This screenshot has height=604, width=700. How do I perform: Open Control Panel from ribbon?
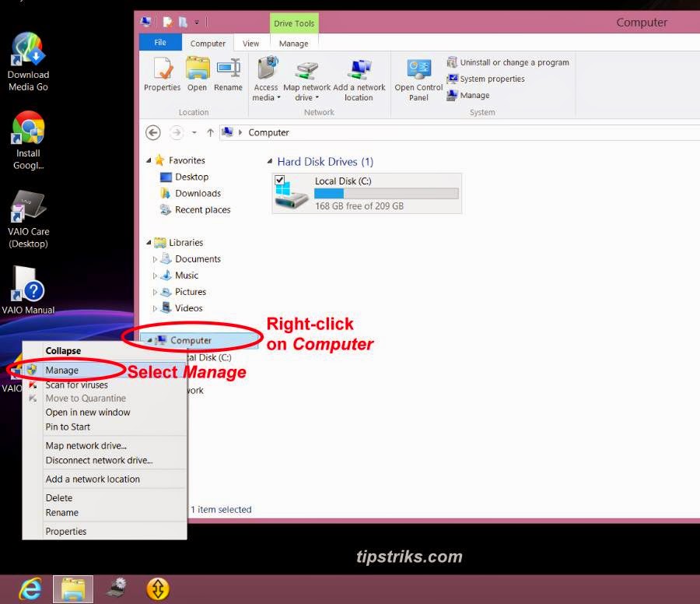point(418,79)
